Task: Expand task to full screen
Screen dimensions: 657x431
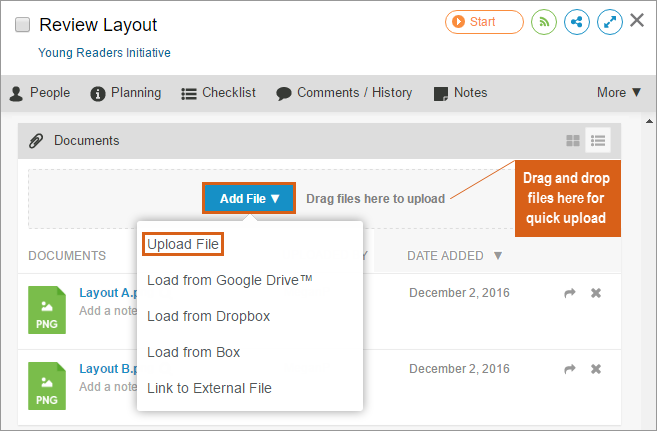Action: click(x=608, y=22)
